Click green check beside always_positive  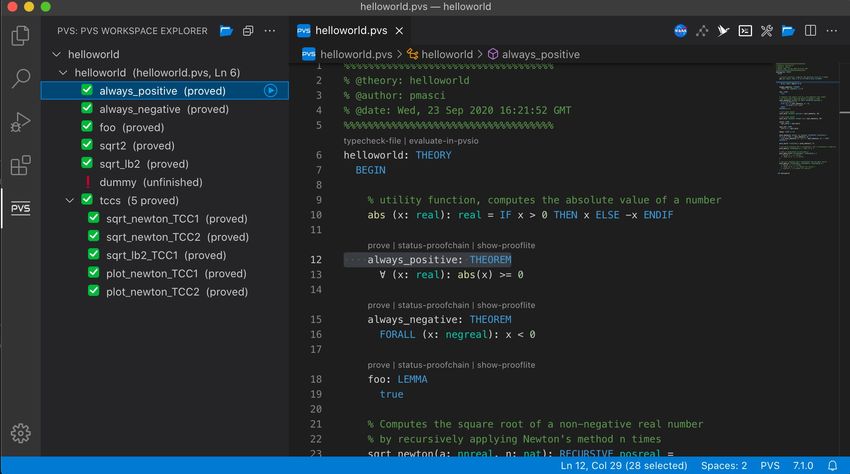click(x=87, y=90)
